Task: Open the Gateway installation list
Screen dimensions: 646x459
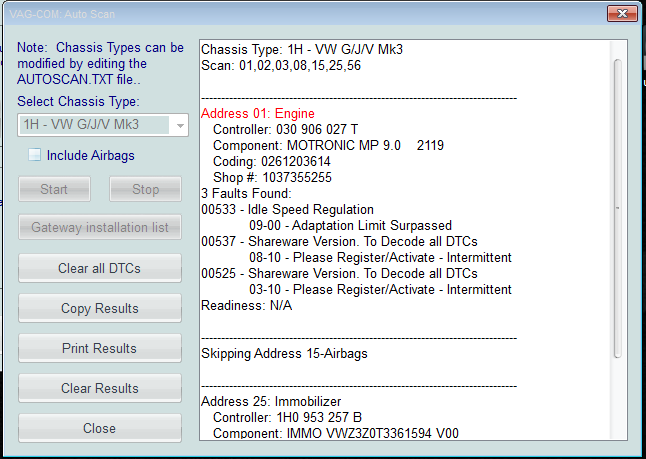Action: (100, 228)
